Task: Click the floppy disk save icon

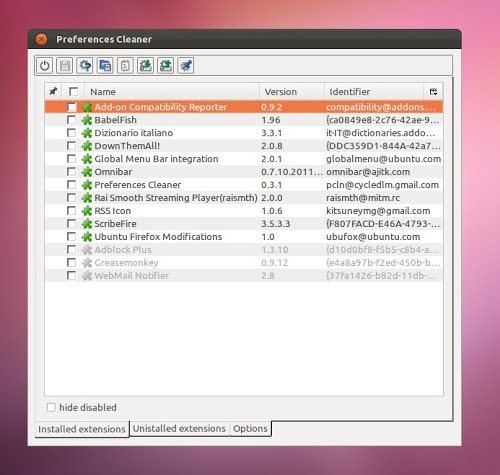Action: (x=65, y=66)
